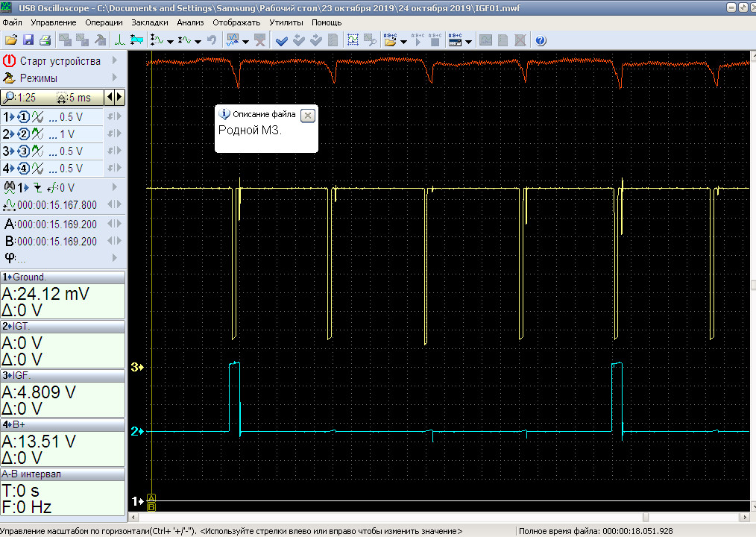Image resolution: width=756 pixels, height=537 pixels.
Task: Click the blue checkmark toolbar icon
Action: [x=281, y=40]
